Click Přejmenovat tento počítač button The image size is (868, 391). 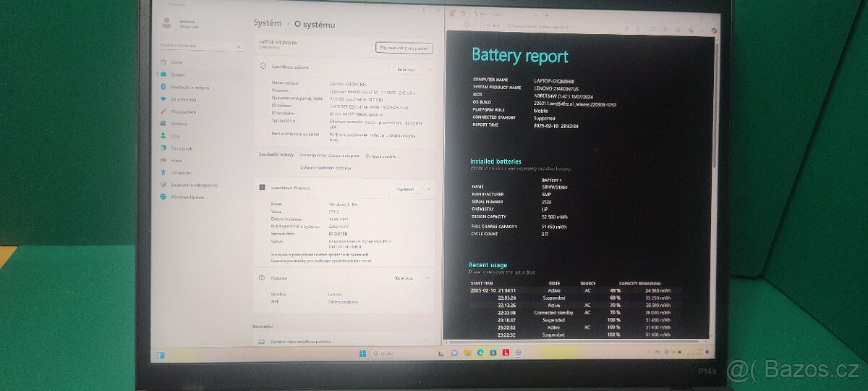click(404, 48)
